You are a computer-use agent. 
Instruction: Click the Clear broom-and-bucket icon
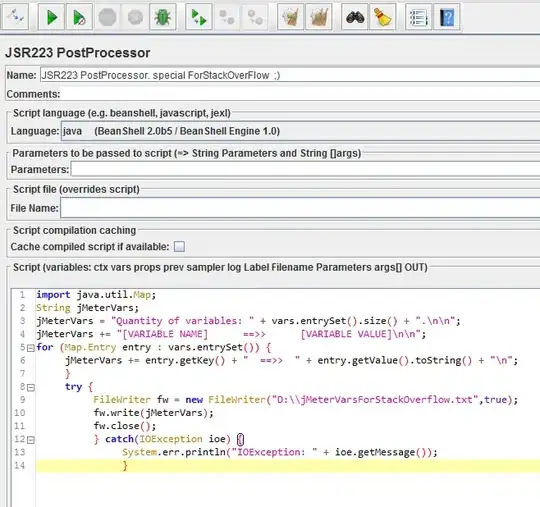point(290,17)
